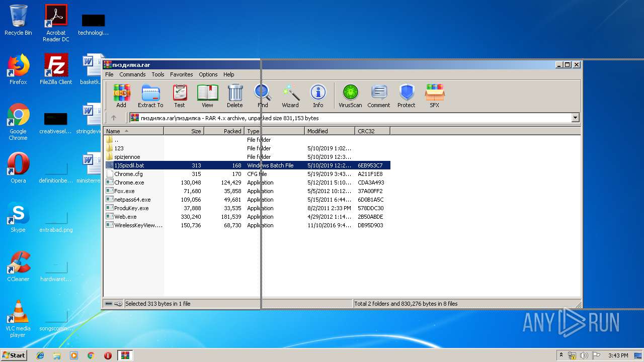This screenshot has width=644, height=362.
Task: Open the Favorites menu
Action: pyautogui.click(x=181, y=74)
